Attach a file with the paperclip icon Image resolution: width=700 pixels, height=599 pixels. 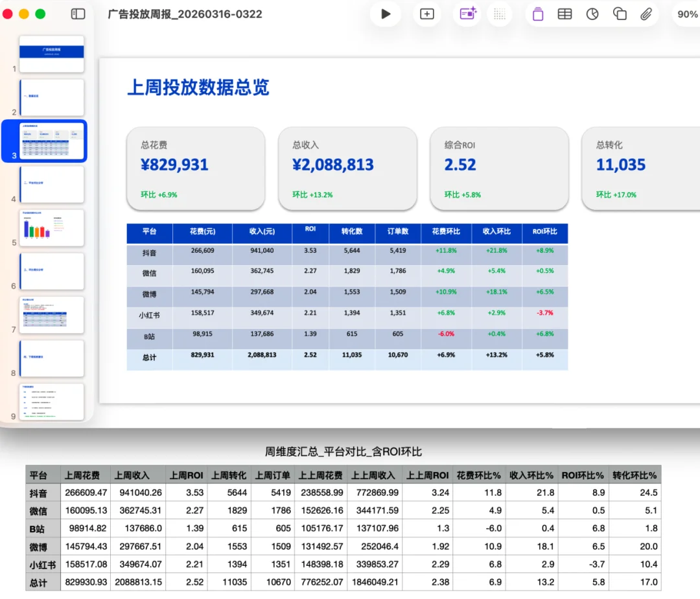click(646, 14)
